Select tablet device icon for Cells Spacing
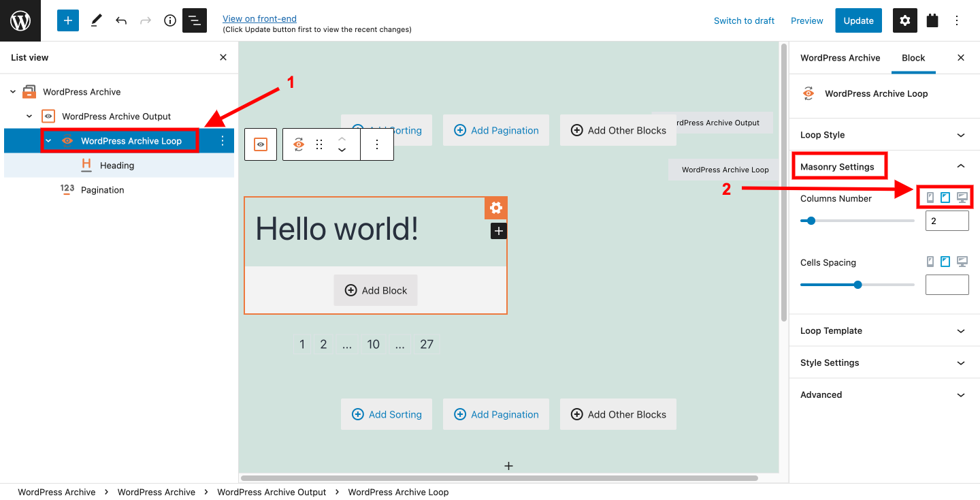This screenshot has width=980, height=500. [945, 262]
